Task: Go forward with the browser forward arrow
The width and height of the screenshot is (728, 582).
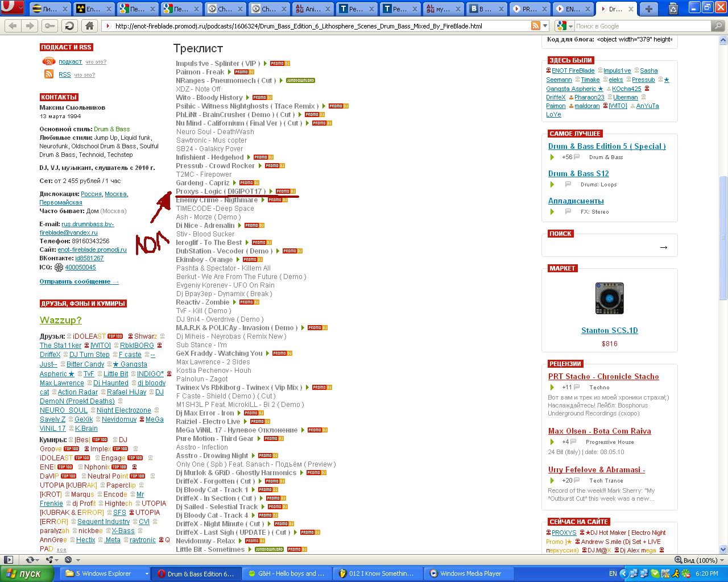Action: click(x=30, y=26)
